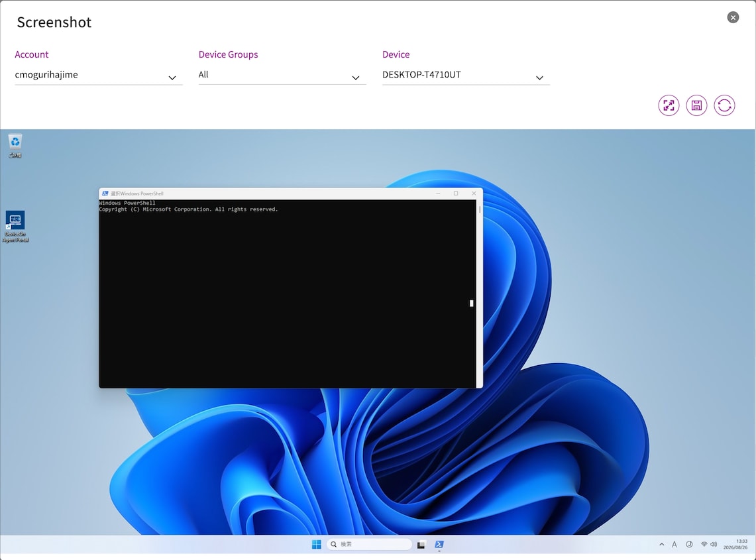Screen dimensions: 756x560
Task: Click the PowerShell title bar icon
Action: pos(105,194)
